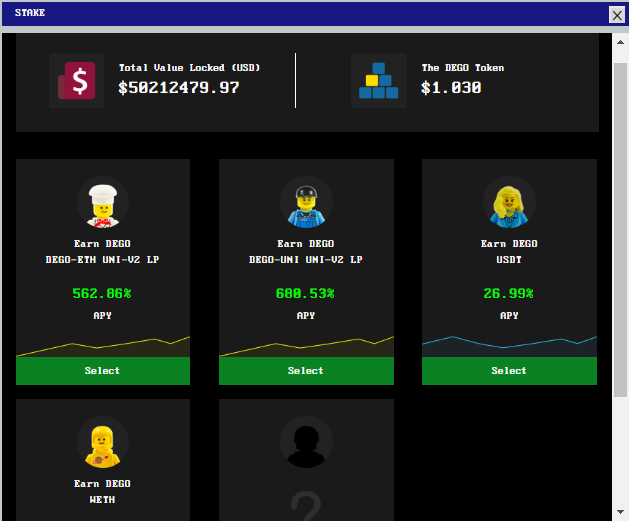Click the yellow astronaut avatar for WETH pool

coord(103,442)
